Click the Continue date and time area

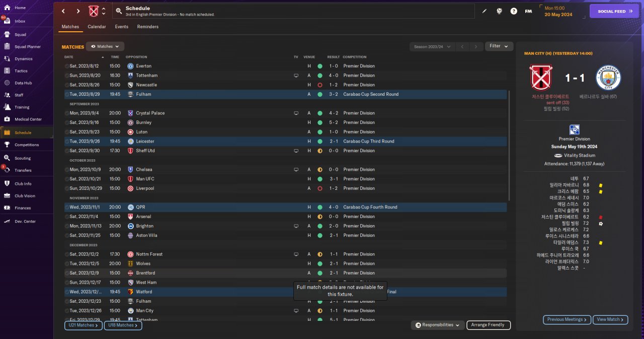pyautogui.click(x=561, y=11)
